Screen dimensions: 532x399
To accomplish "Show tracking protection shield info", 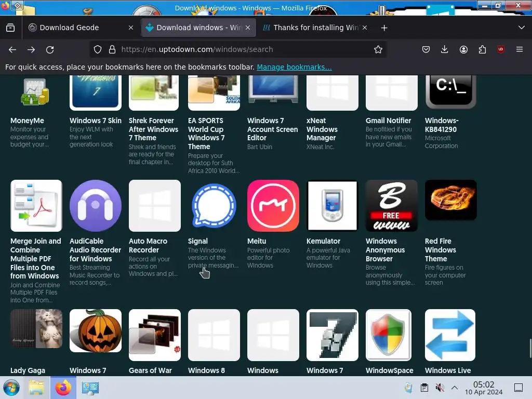I will click(x=98, y=49).
